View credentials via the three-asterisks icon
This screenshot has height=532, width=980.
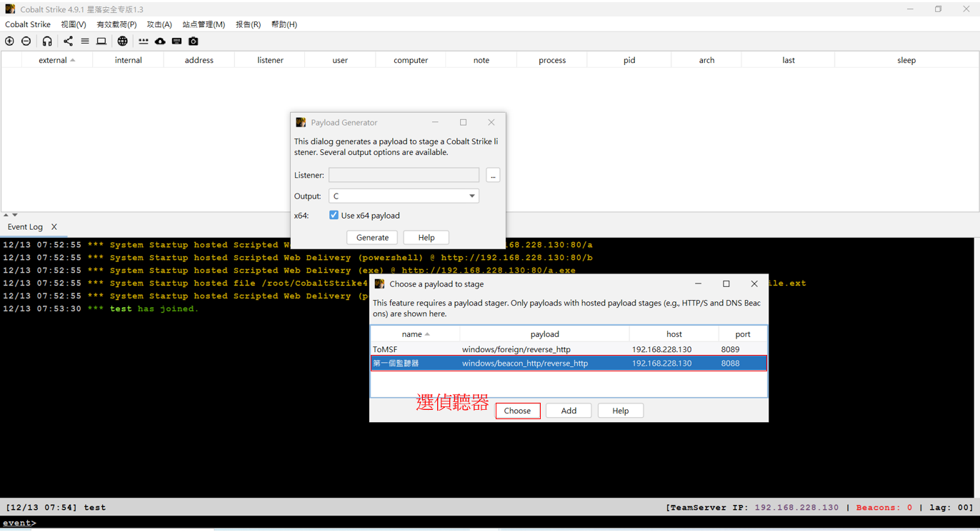(x=143, y=41)
